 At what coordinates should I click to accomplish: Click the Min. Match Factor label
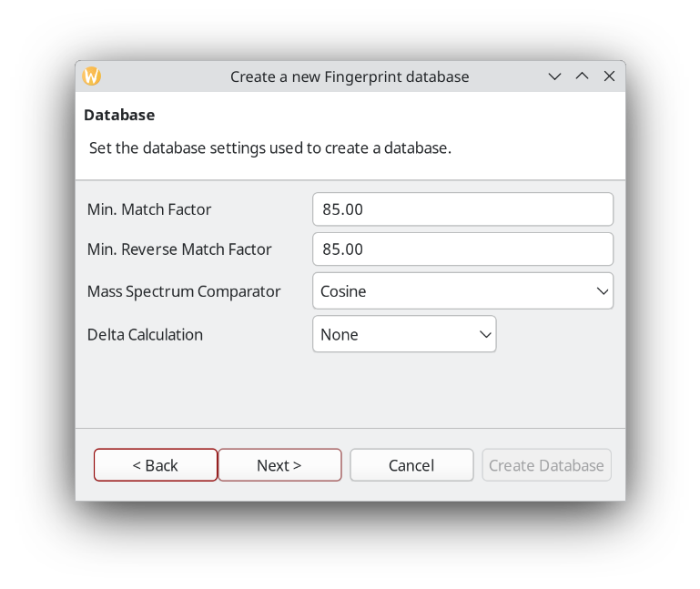[x=149, y=209]
